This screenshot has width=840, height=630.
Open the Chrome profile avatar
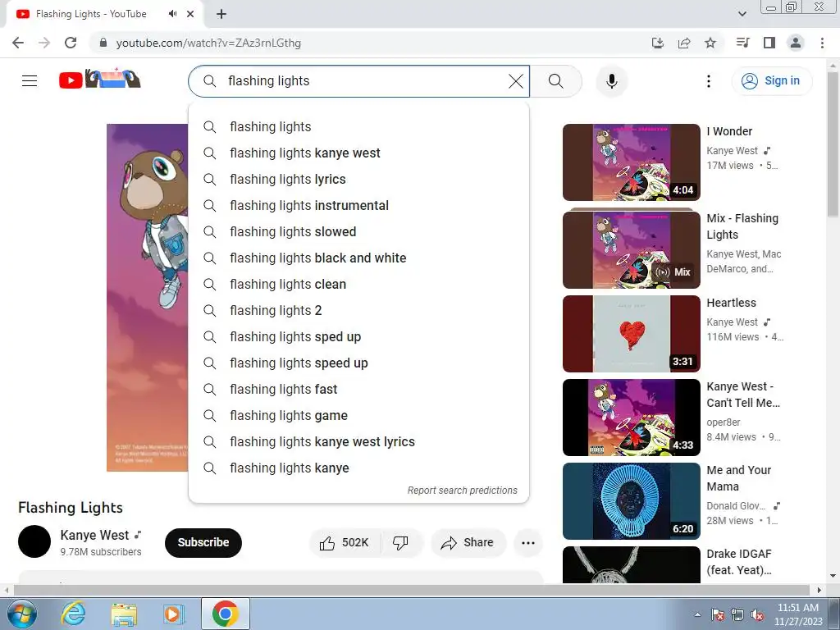(796, 43)
